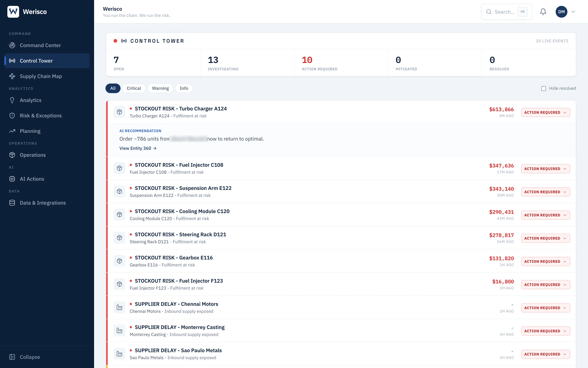Open the Fuel Injector F123 stockout row
588x368 pixels.
coord(342,284)
